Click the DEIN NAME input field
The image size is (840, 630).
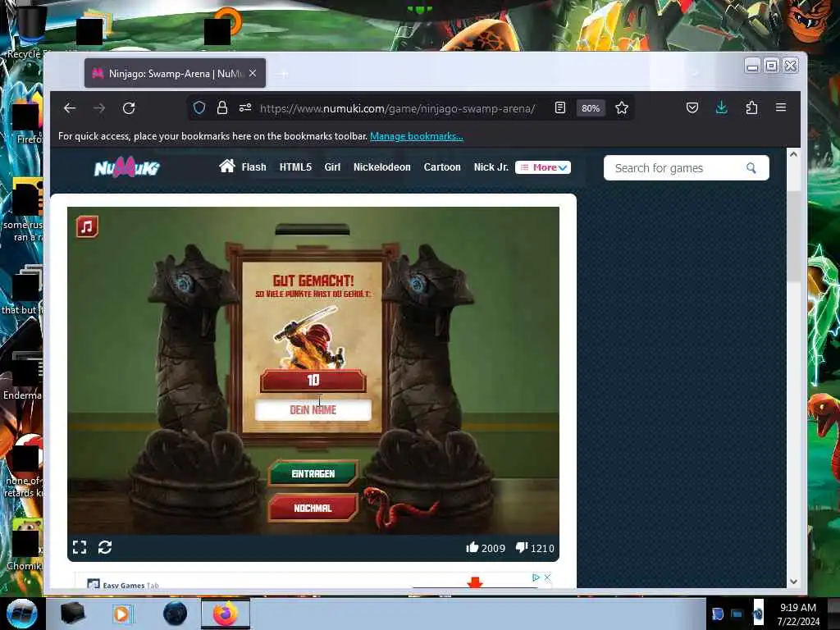click(x=313, y=410)
